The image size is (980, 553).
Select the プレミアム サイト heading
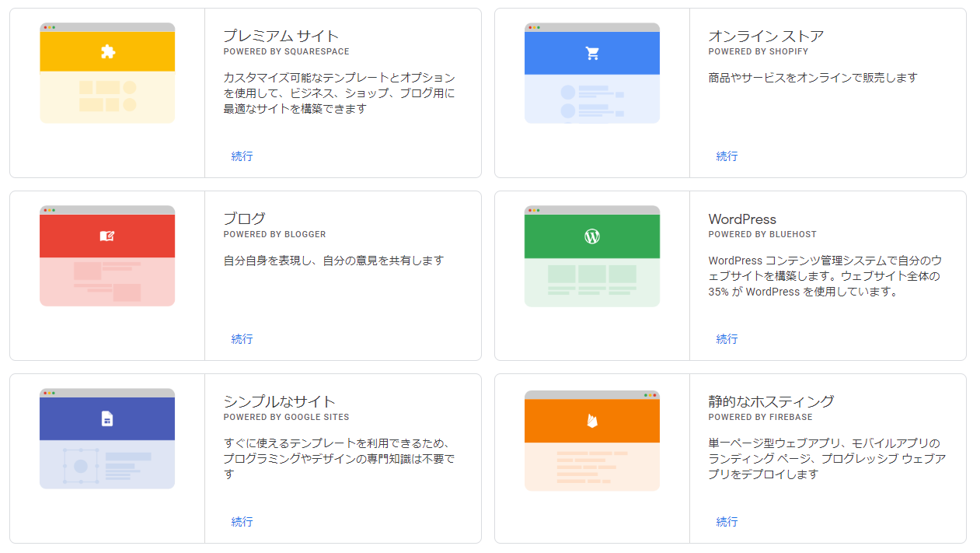click(x=281, y=36)
